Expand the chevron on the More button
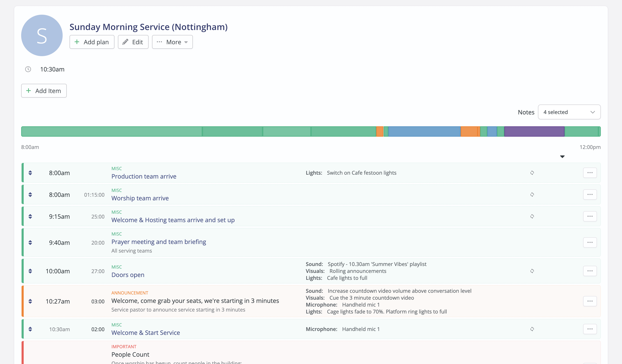 [186, 42]
